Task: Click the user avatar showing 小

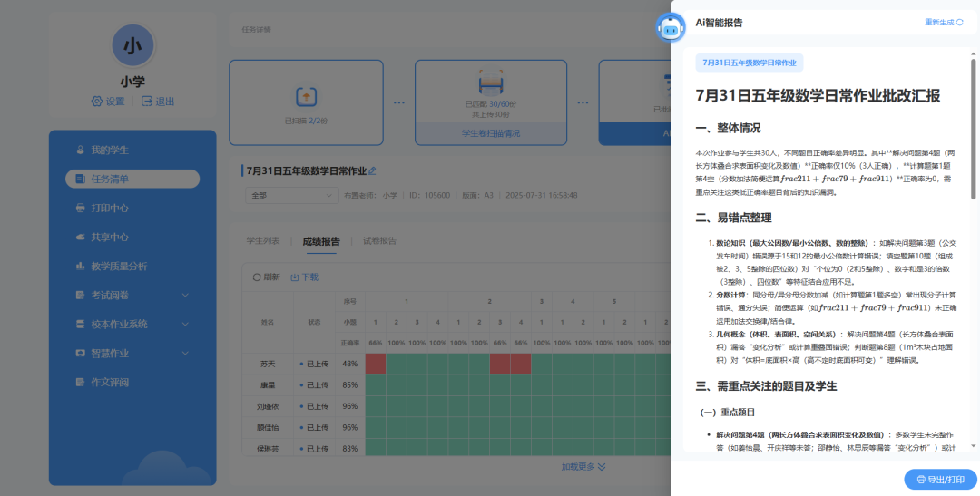Action: (132, 46)
